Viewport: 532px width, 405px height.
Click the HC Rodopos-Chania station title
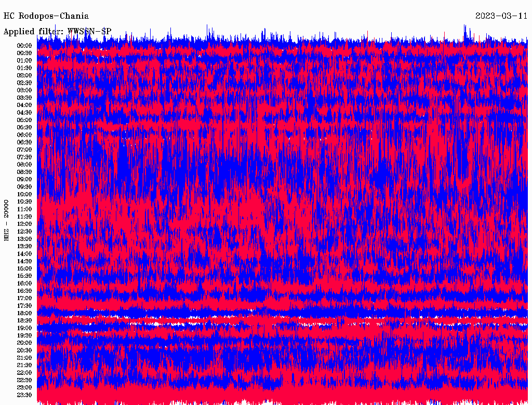(x=46, y=16)
